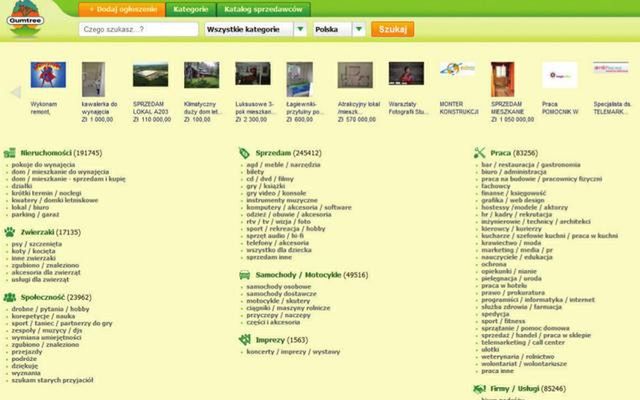
Task: Click koncerty / imprezy / wystawy link
Action: coord(293,351)
